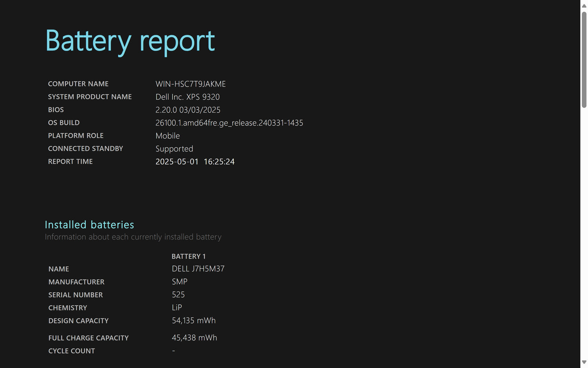
Task: Click the report date 2025-05-01
Action: coord(177,162)
